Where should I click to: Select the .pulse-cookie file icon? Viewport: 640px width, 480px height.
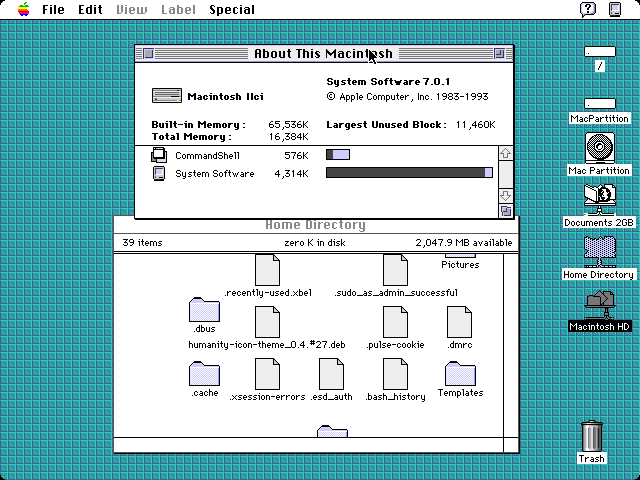pos(395,322)
